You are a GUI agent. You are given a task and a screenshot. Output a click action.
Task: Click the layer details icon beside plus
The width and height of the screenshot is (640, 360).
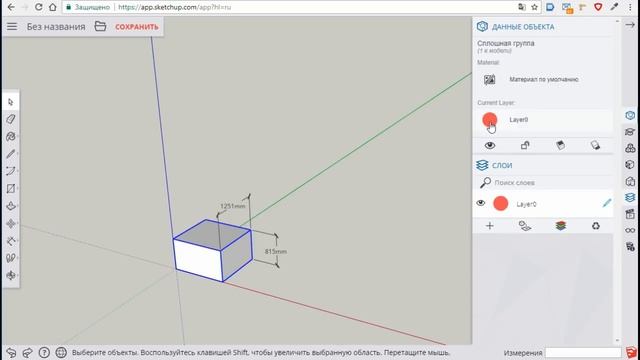(524, 226)
